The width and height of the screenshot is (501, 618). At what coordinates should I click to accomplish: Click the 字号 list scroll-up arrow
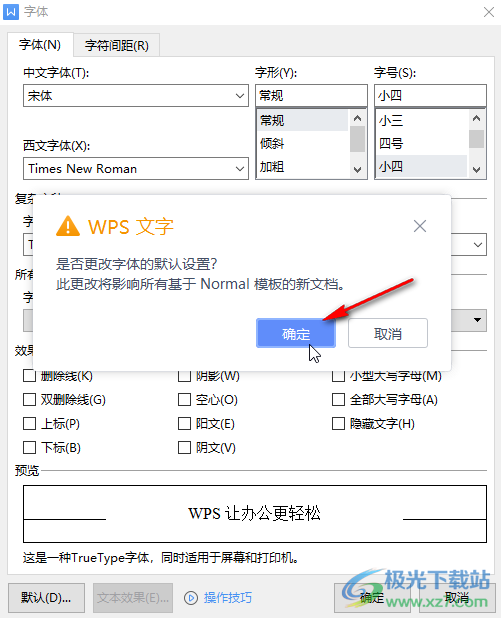tap(477, 118)
